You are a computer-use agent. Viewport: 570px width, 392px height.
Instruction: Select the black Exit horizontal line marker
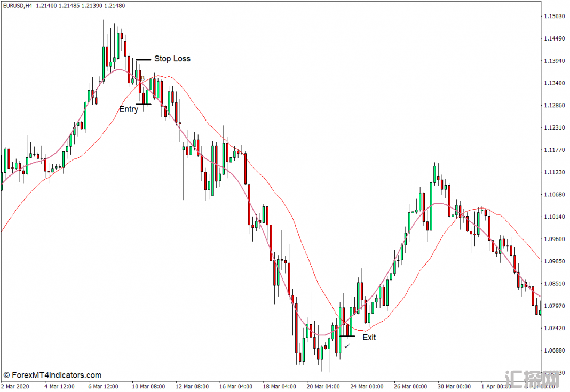coord(347,337)
